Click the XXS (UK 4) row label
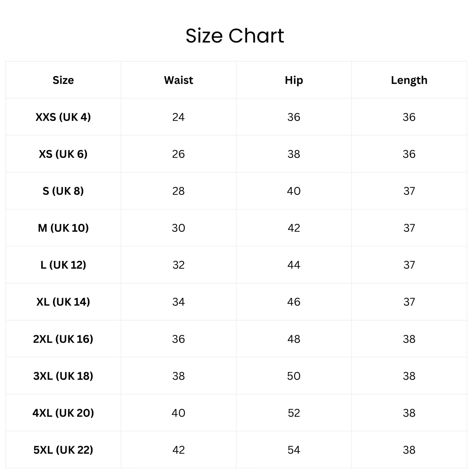 click(63, 117)
